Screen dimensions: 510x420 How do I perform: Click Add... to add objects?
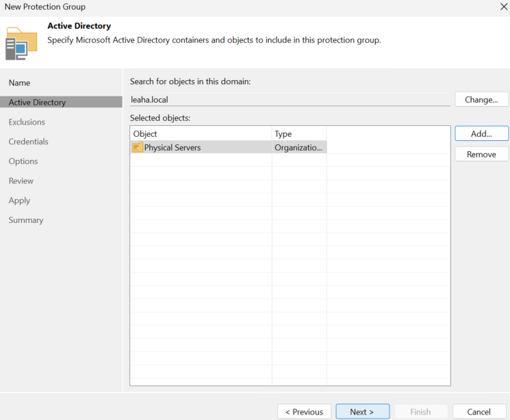coord(481,133)
